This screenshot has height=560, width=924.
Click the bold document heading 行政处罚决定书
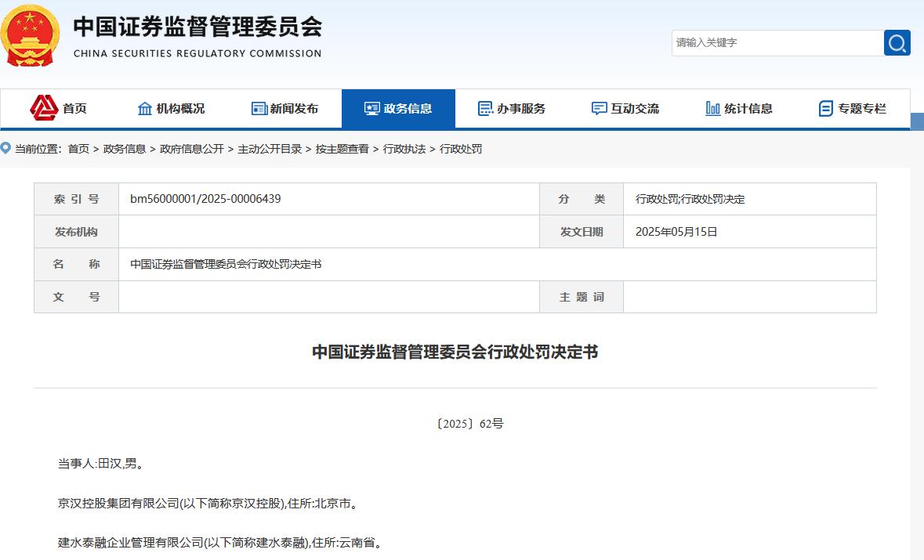click(x=455, y=352)
